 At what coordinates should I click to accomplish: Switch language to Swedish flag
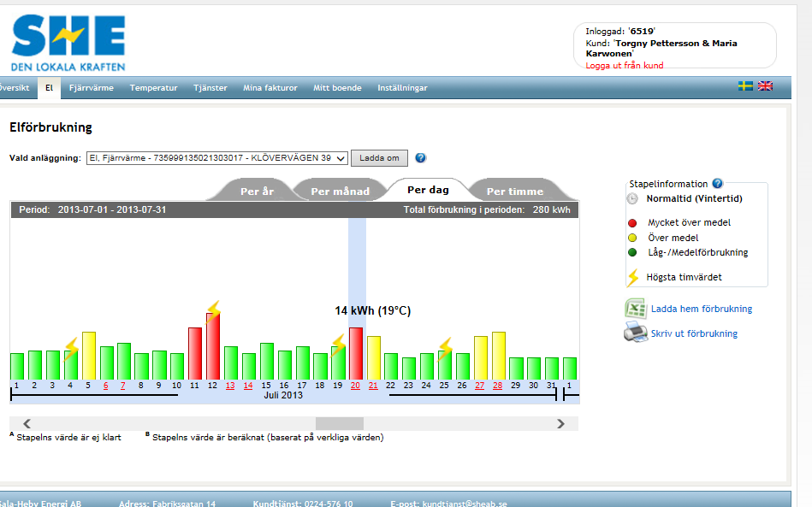click(x=745, y=85)
